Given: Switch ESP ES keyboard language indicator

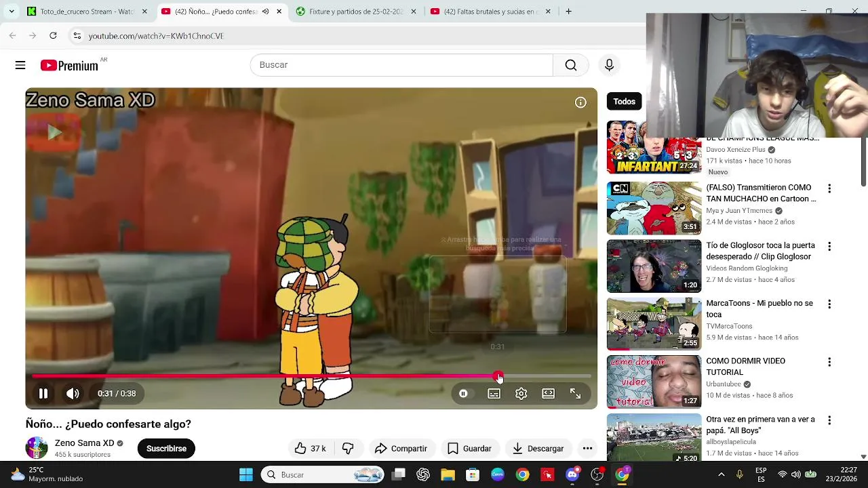Looking at the screenshot, I should [762, 474].
